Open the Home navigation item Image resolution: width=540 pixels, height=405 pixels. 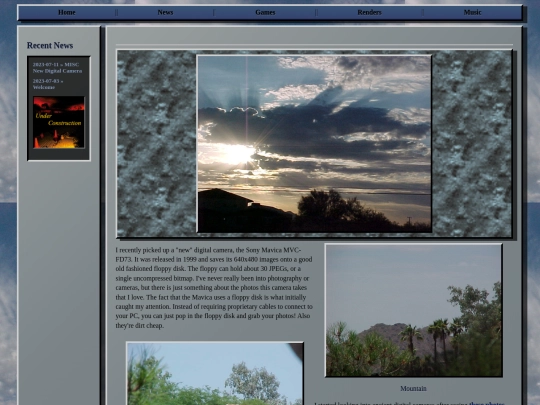[66, 12]
